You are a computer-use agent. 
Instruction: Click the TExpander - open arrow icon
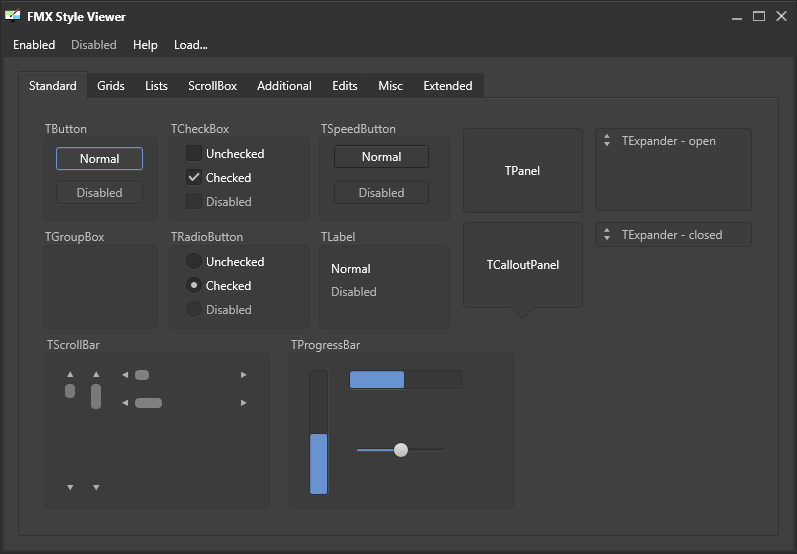607,140
